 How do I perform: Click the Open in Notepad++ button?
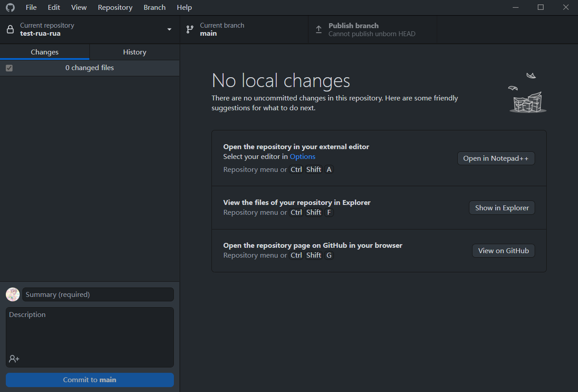(x=496, y=158)
